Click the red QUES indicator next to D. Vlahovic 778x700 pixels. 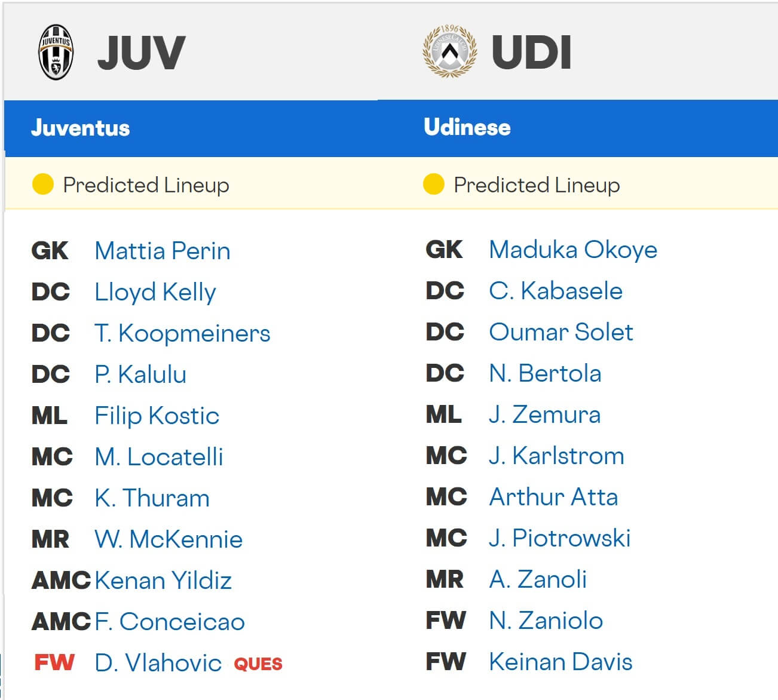point(258,664)
